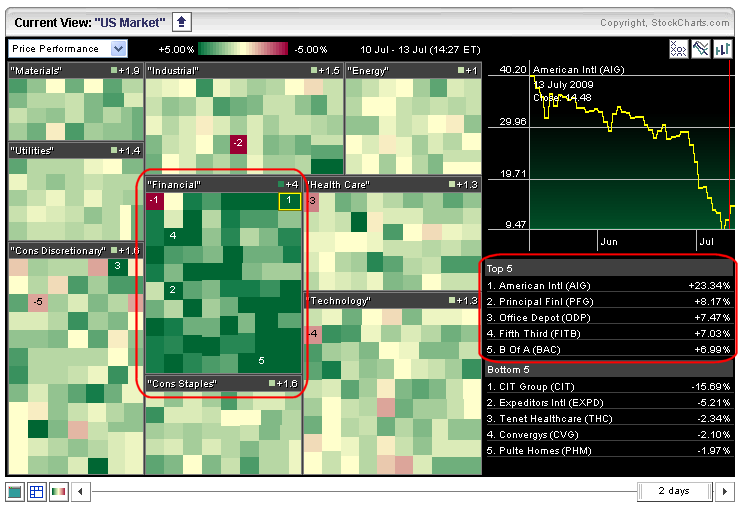Click Pulte Homes (PHM) in Bottom 5

pos(608,451)
